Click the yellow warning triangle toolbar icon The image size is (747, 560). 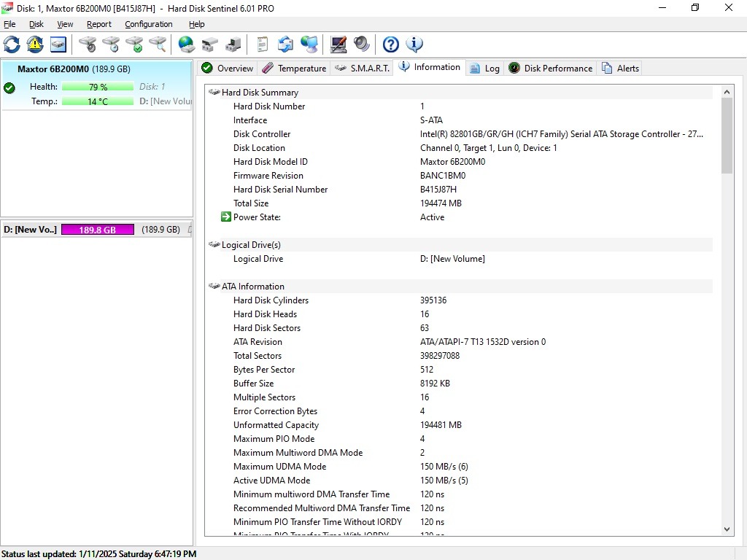35,44
